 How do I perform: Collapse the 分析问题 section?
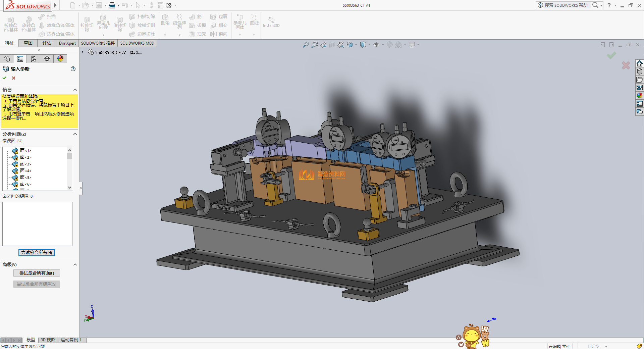(x=75, y=134)
